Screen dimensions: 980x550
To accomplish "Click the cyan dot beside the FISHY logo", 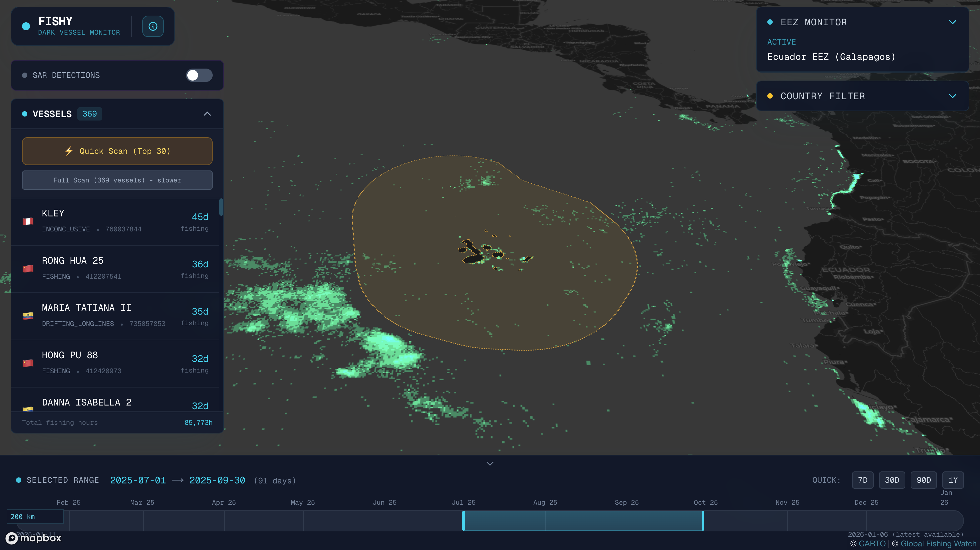I will 26,26.
